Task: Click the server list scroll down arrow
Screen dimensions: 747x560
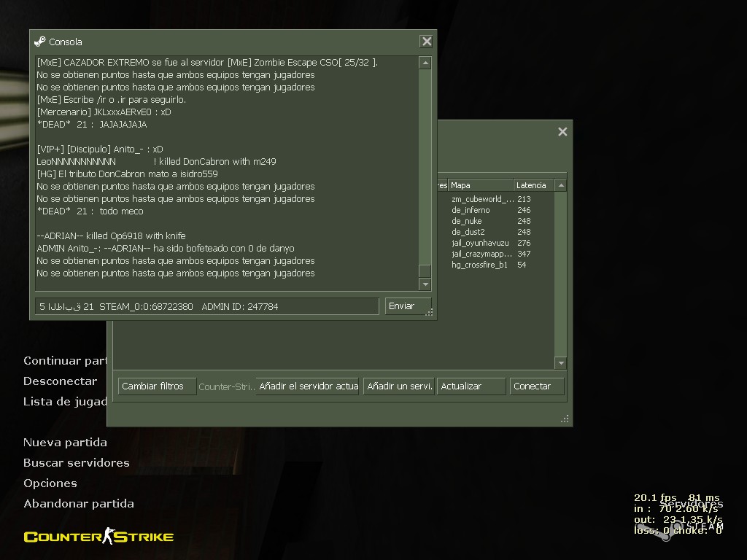Action: [561, 363]
